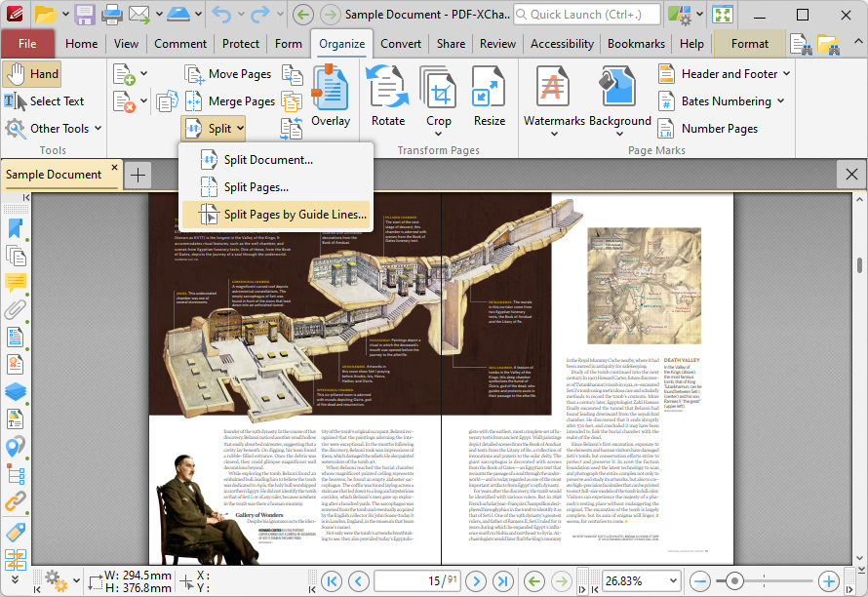Open the Crop pages tool

pyautogui.click(x=439, y=96)
